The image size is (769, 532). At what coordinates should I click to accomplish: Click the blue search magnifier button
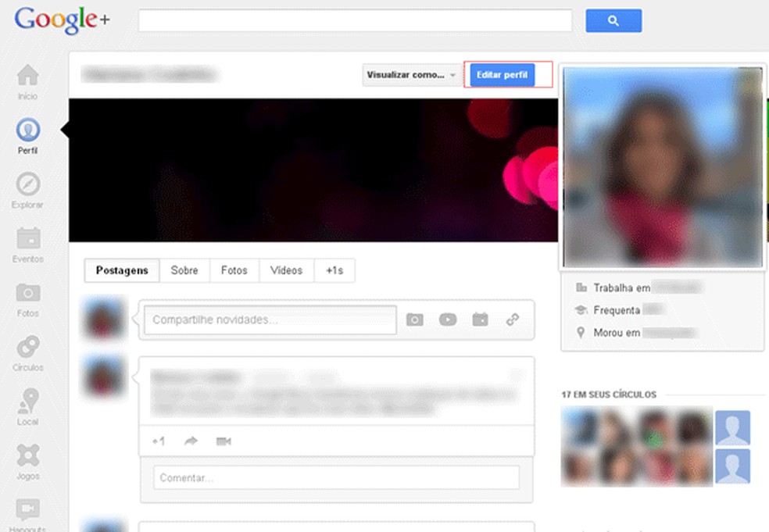pos(613,20)
